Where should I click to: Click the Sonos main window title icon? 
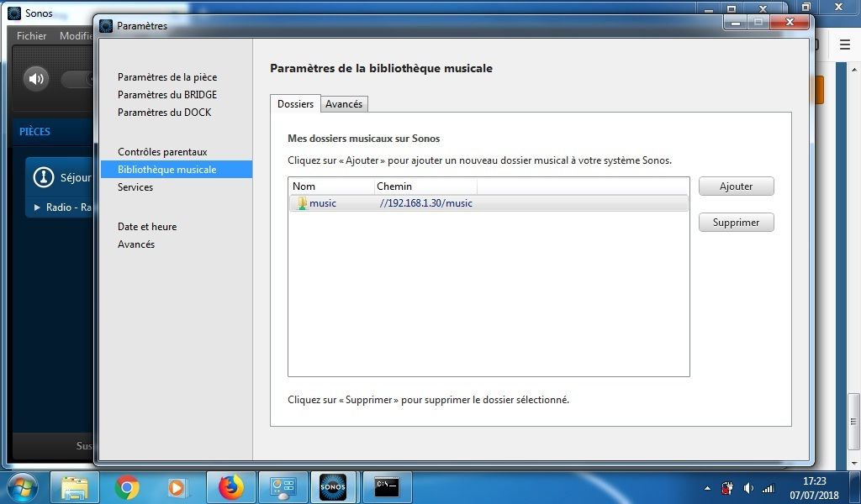pyautogui.click(x=14, y=13)
